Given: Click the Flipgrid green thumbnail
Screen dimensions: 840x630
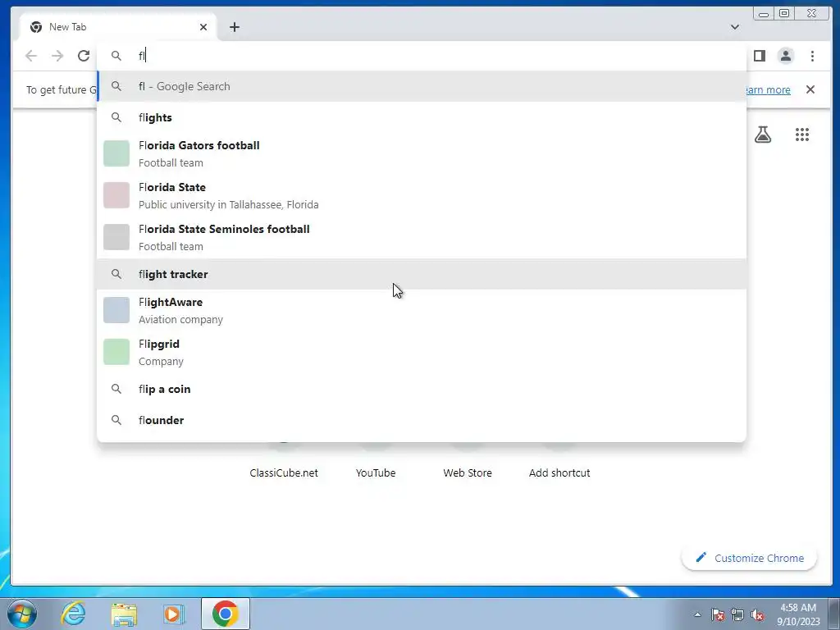Looking at the screenshot, I should (116, 351).
